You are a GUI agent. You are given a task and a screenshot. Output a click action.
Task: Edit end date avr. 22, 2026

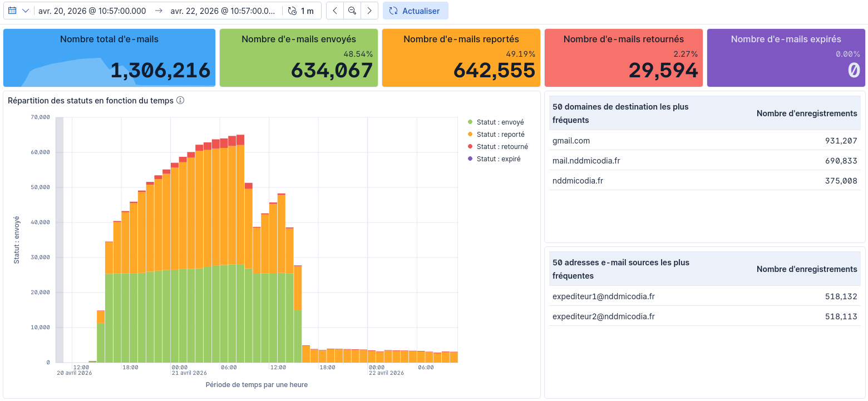click(x=223, y=11)
